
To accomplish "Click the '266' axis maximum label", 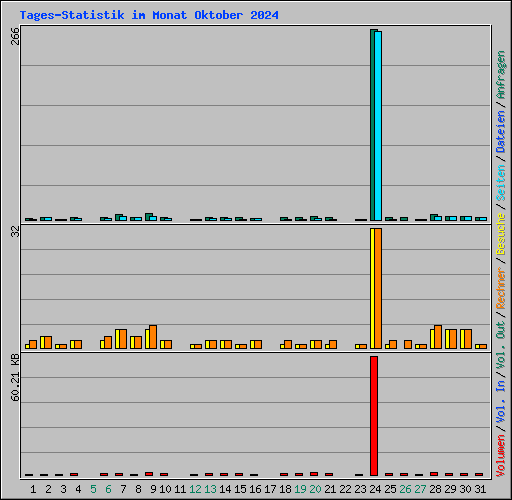I will pyautogui.click(x=15, y=36).
